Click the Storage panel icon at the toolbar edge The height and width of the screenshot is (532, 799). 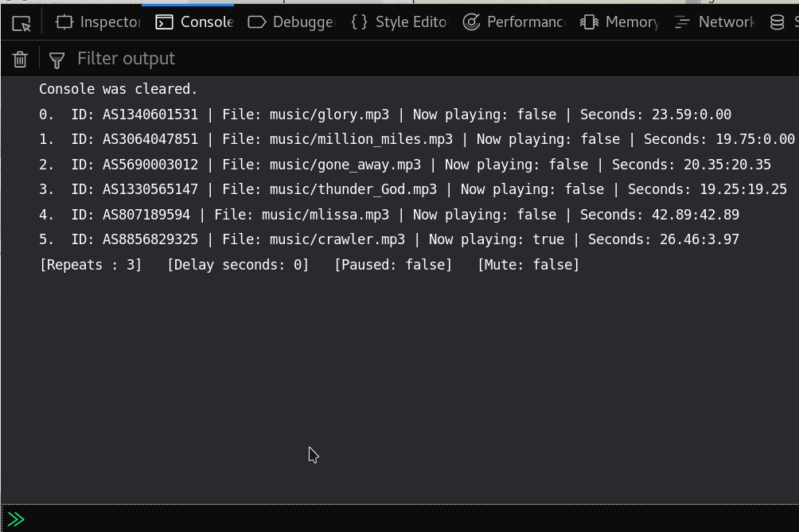click(x=778, y=22)
